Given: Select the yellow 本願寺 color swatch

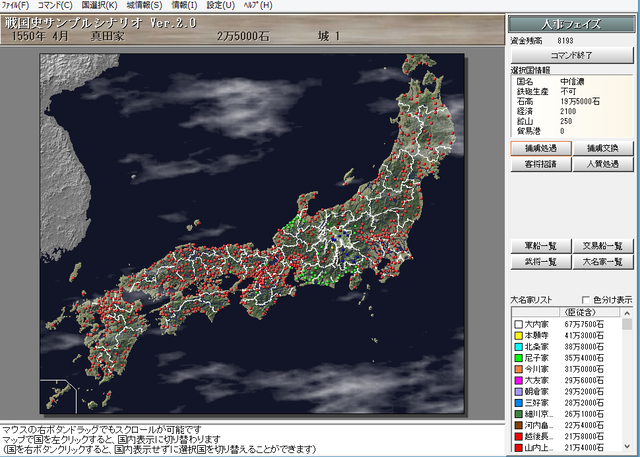Looking at the screenshot, I should tap(518, 336).
